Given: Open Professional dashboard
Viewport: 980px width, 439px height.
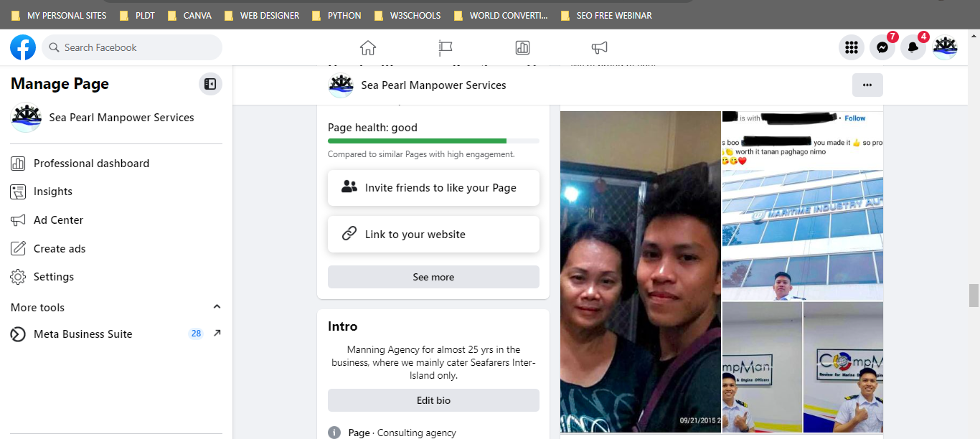Looking at the screenshot, I should click(116, 164).
